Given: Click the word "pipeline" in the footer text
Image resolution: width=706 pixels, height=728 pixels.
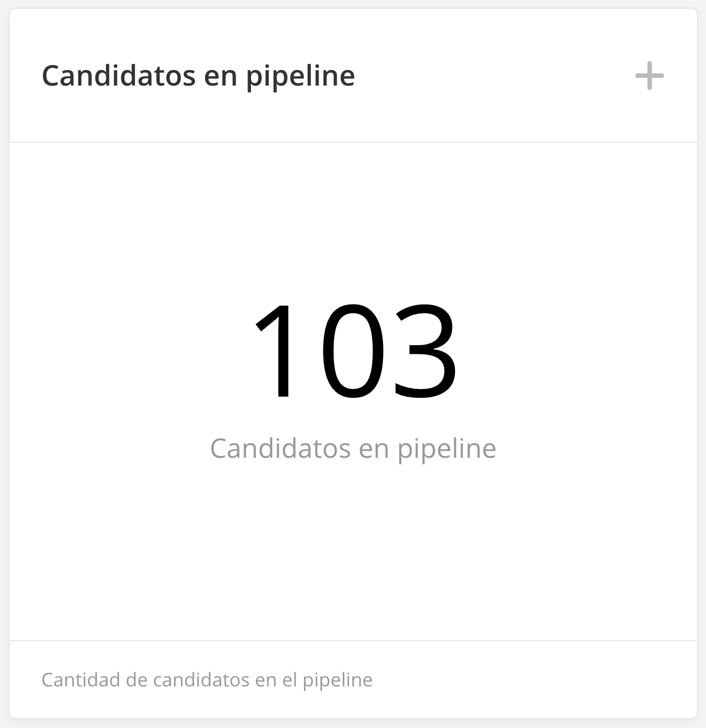Looking at the screenshot, I should click(338, 681).
